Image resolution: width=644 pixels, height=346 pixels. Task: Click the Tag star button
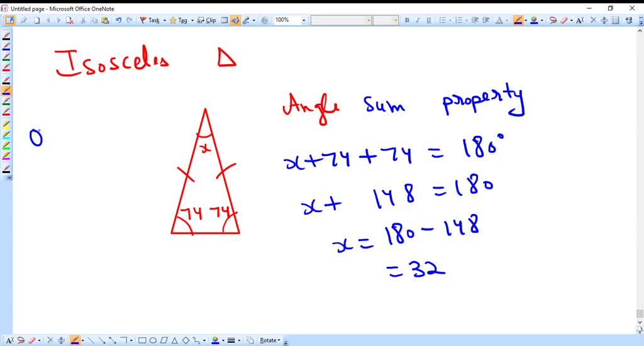[178, 20]
